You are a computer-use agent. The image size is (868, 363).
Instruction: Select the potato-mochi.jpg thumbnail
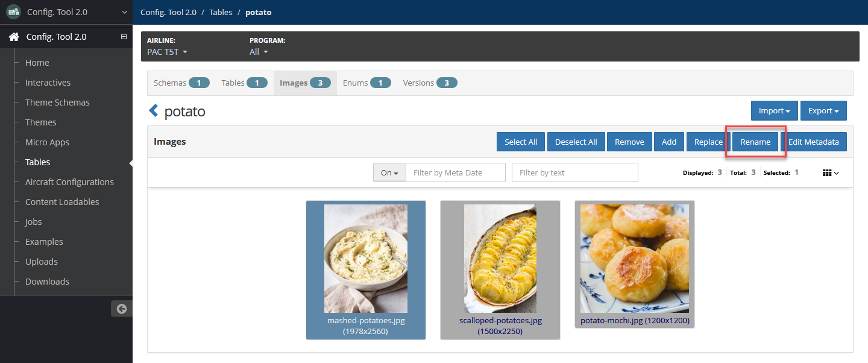coord(635,258)
